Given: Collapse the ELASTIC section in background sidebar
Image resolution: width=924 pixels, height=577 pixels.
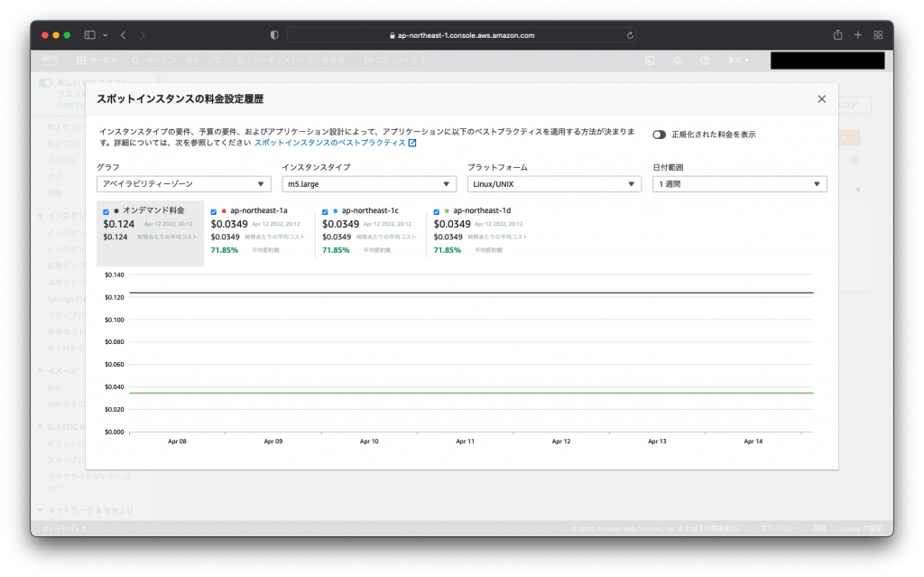Looking at the screenshot, I should [40, 427].
